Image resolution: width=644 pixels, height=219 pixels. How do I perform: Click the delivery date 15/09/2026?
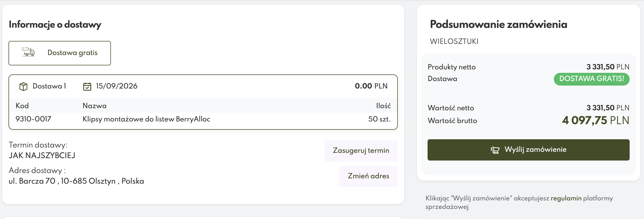point(117,86)
